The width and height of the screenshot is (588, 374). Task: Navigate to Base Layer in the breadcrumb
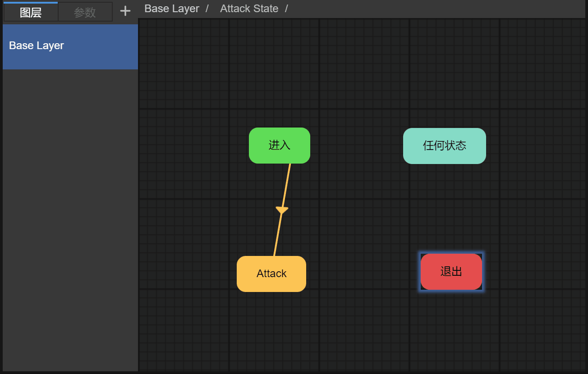click(x=172, y=9)
